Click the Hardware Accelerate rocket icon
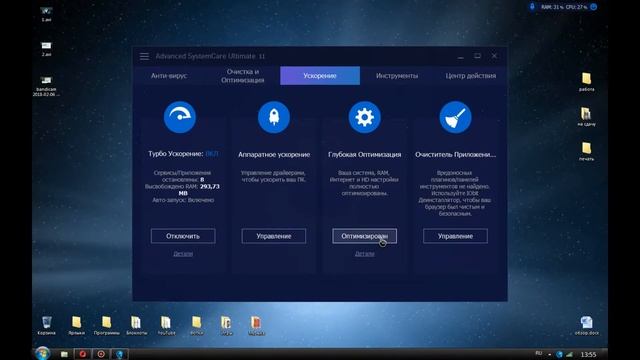This screenshot has height=360, width=640. [274, 117]
